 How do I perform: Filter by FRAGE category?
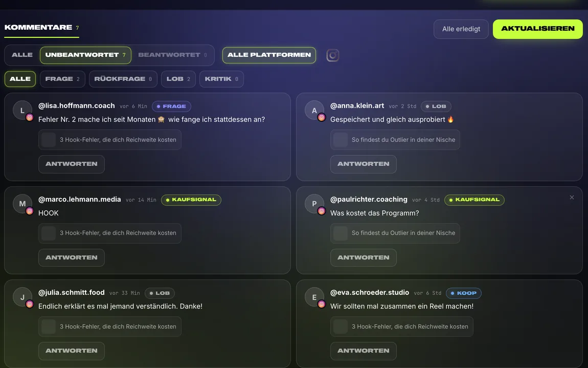(62, 79)
